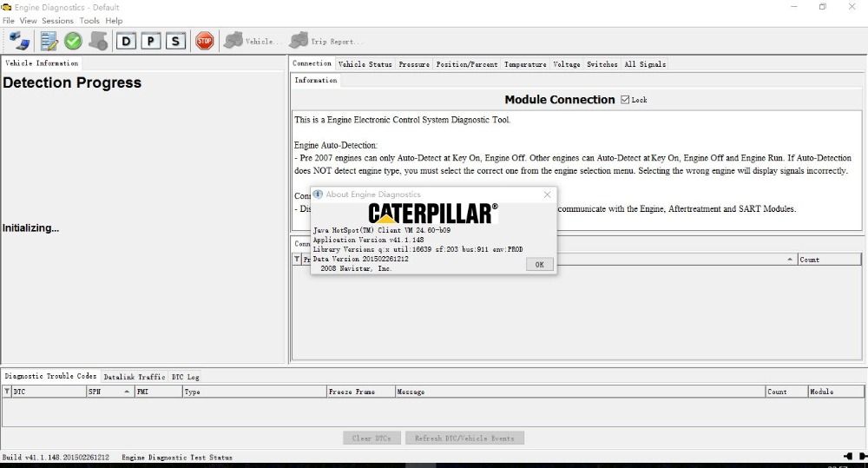Open the Sessions menu
This screenshot has height=468, width=868.
(57, 21)
